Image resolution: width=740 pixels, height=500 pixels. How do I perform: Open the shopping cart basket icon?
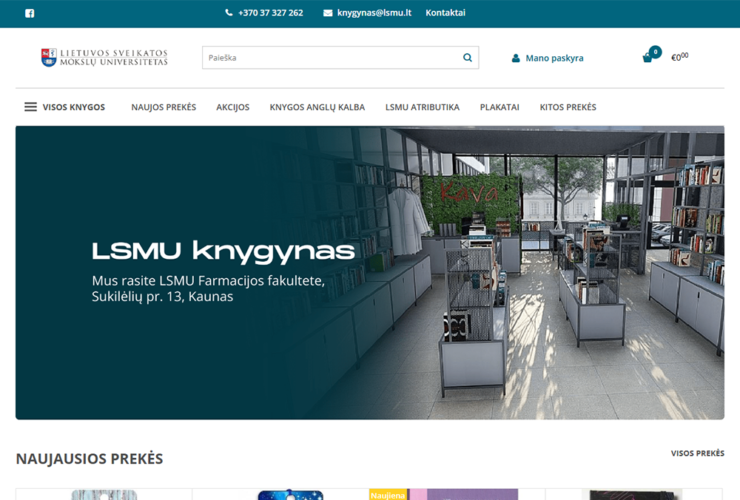click(x=647, y=59)
